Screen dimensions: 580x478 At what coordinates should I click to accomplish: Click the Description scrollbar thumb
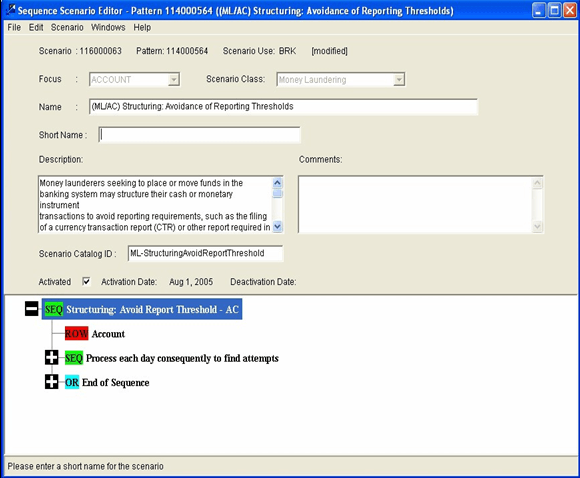277,194
